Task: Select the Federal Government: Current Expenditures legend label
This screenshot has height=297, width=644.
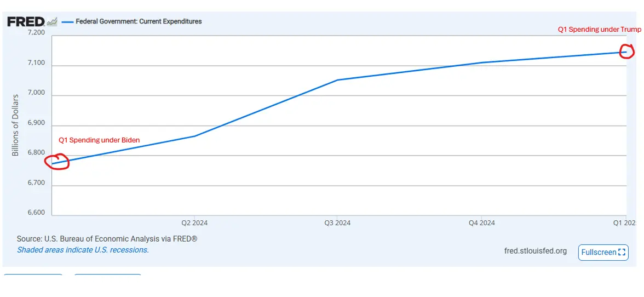Action: tap(139, 21)
